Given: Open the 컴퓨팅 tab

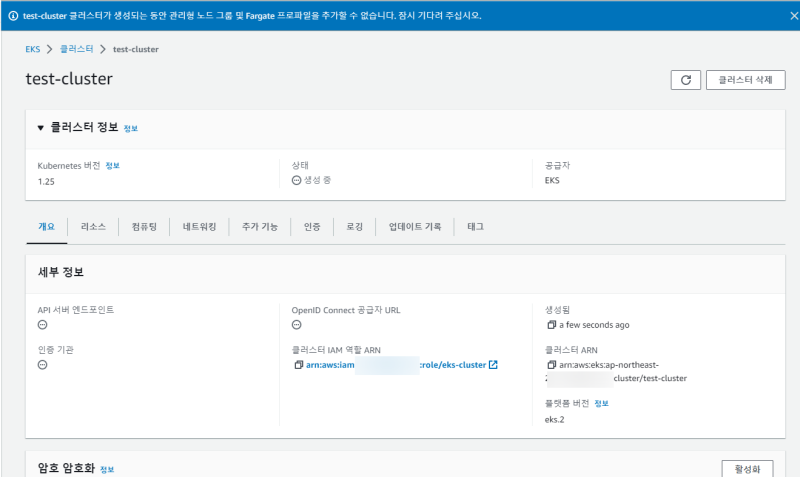Looking at the screenshot, I should pos(144,227).
